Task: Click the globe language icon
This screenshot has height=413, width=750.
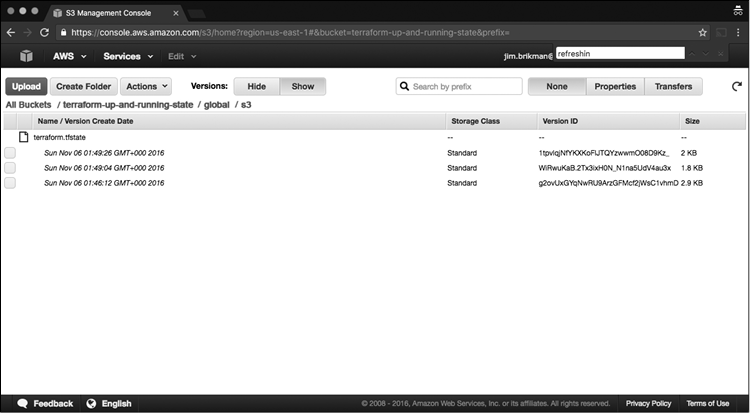Action: point(91,404)
